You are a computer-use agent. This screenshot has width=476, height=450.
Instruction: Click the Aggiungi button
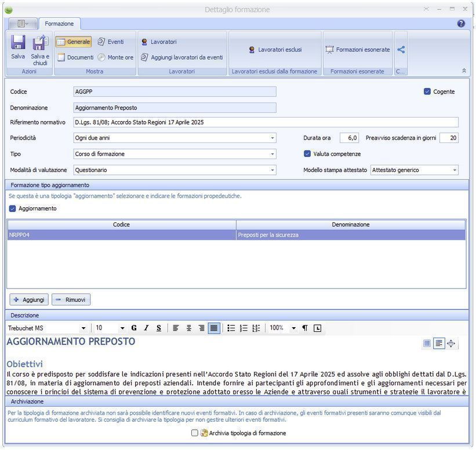click(28, 300)
